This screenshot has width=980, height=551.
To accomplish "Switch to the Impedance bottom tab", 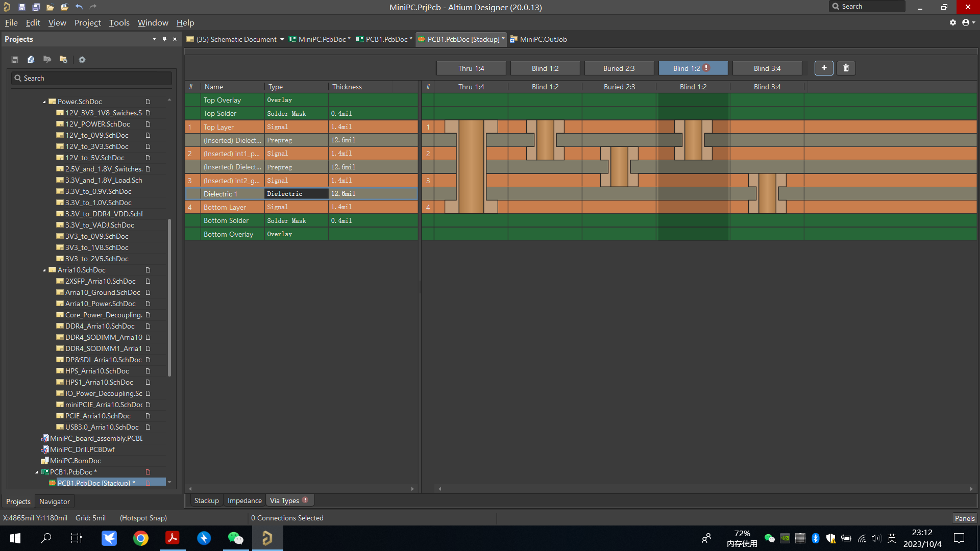I will [x=244, y=500].
